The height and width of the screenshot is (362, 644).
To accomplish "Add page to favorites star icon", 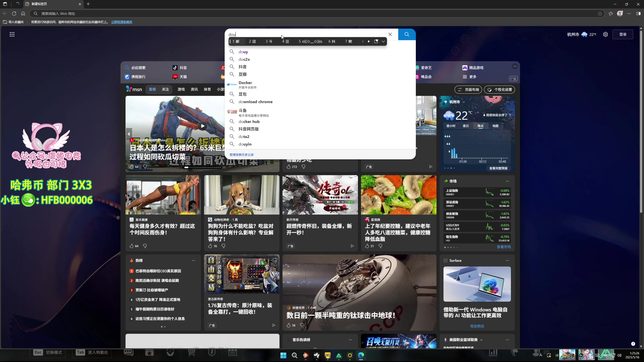I will pos(600,14).
